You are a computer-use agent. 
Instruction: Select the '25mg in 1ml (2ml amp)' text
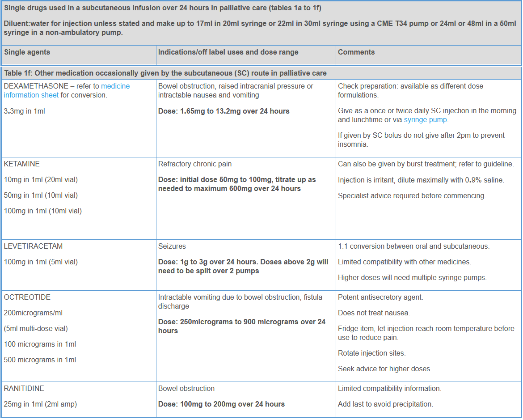(x=40, y=404)
